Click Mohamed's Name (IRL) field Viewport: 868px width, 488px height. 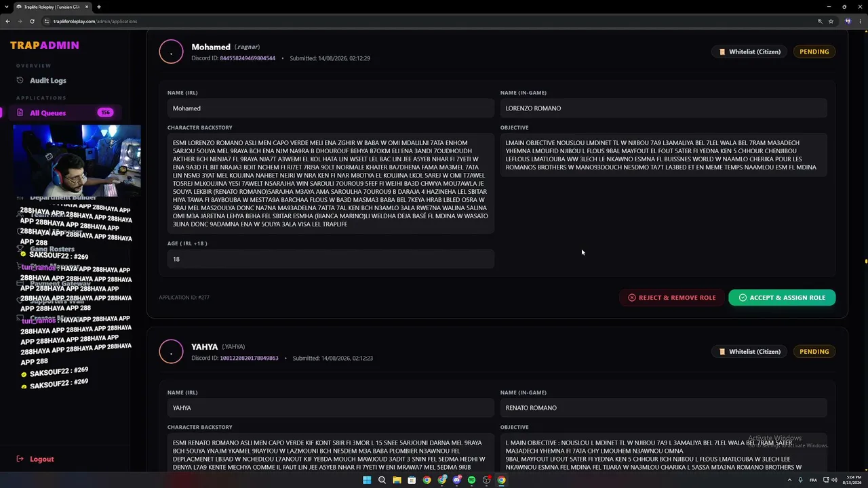click(331, 108)
